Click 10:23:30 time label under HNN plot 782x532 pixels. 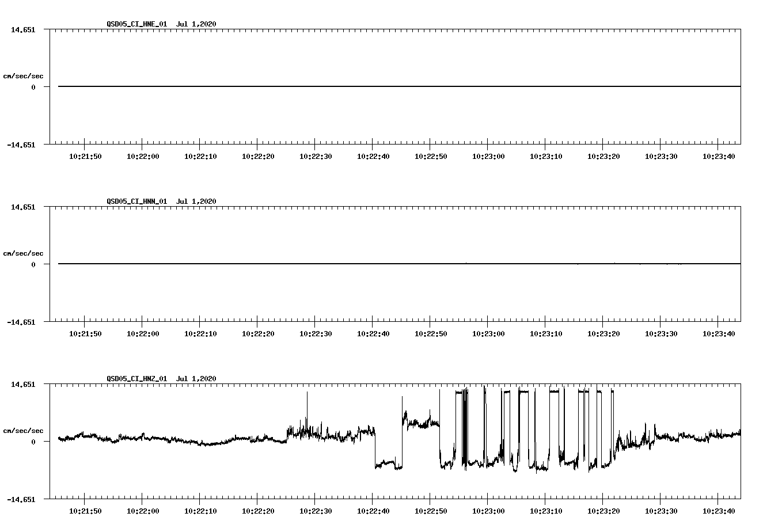pyautogui.click(x=661, y=333)
